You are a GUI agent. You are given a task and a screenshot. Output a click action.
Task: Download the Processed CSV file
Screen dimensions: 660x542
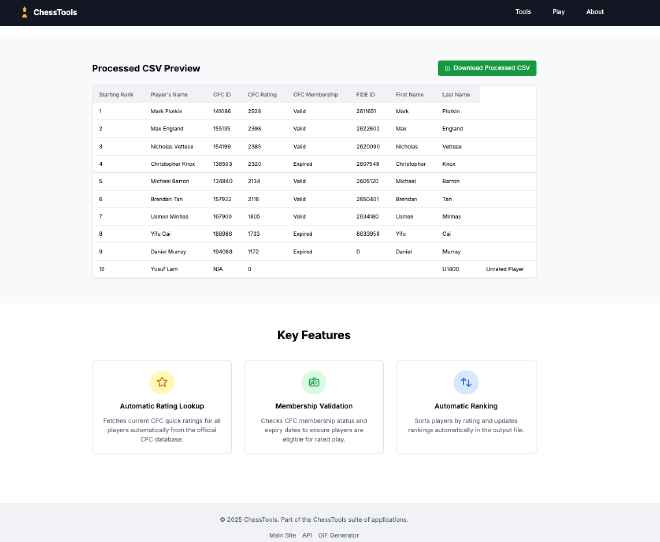coord(487,68)
